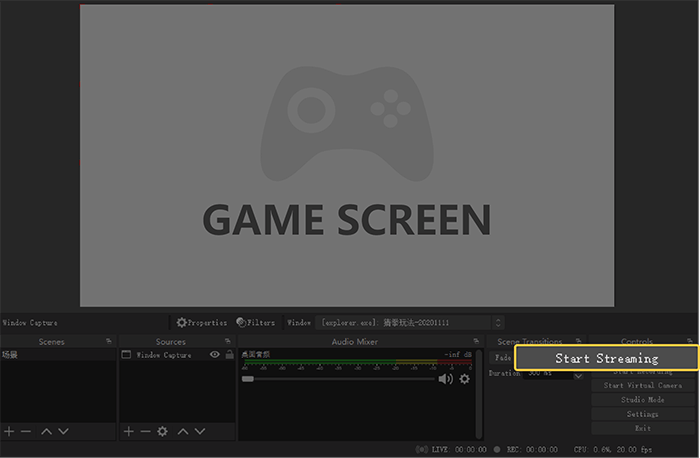
Task: Select Window Capture in Sources list
Action: [x=163, y=355]
